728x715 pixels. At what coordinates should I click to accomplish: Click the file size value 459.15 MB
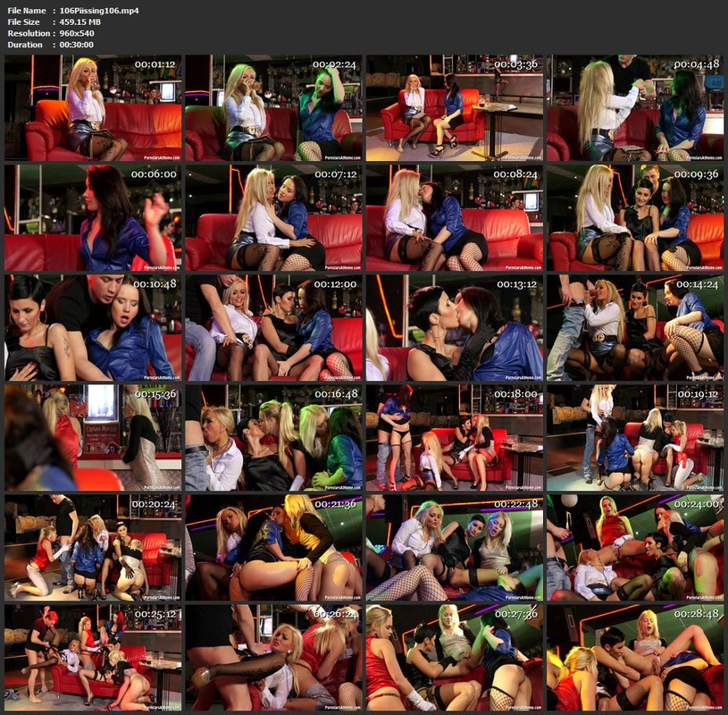pyautogui.click(x=79, y=21)
